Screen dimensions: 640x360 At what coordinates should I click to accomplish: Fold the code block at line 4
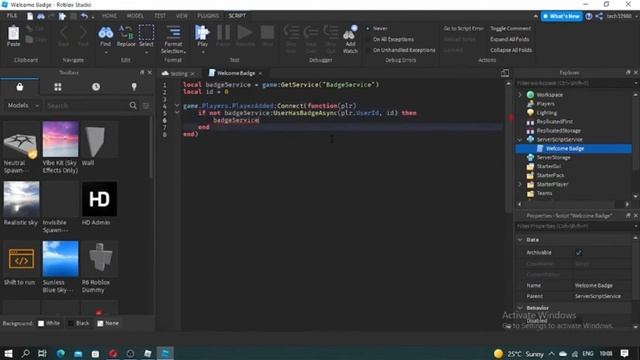177,106
